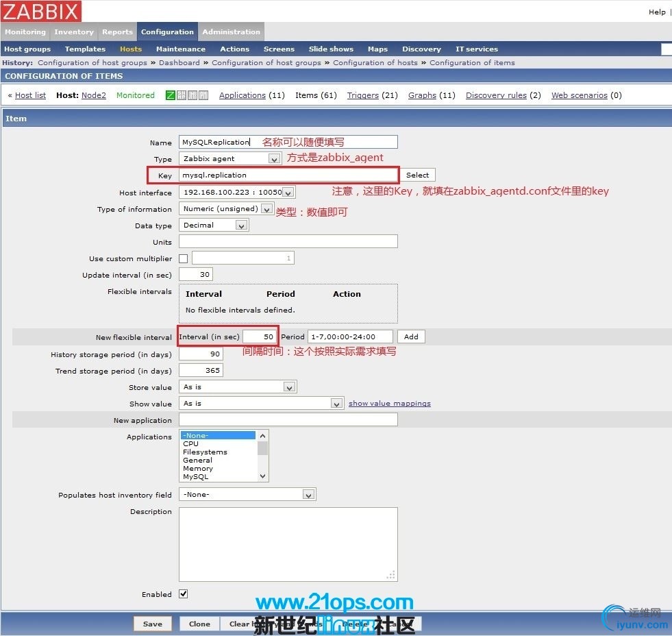Select General in Applications list

[218, 460]
